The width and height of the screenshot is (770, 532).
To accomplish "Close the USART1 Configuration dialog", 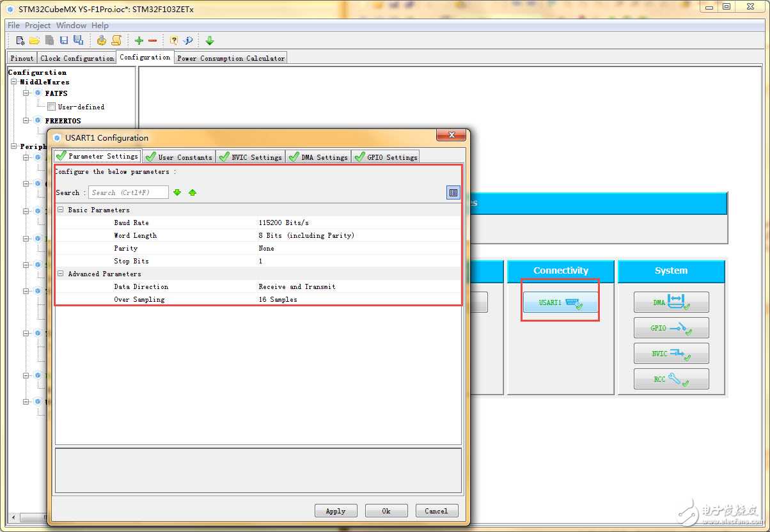I will (451, 136).
